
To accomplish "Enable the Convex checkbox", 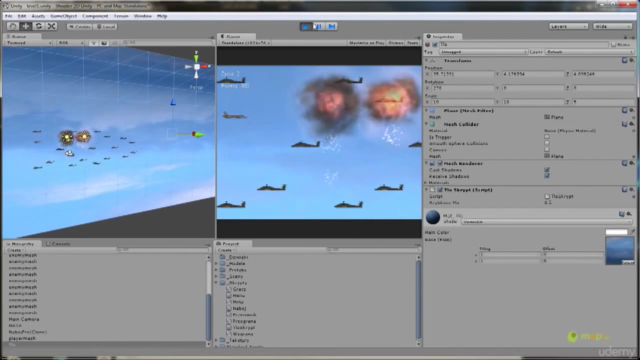I will tap(547, 150).
